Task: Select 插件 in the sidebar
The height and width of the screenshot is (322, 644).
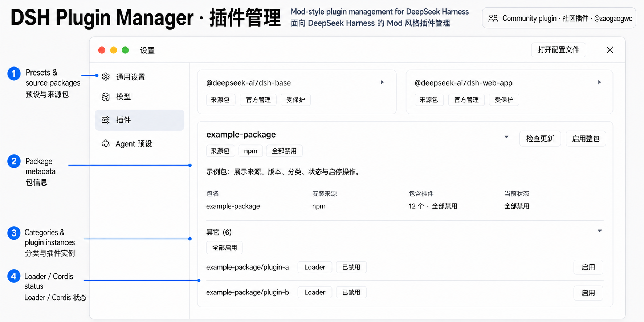Action: click(x=139, y=120)
